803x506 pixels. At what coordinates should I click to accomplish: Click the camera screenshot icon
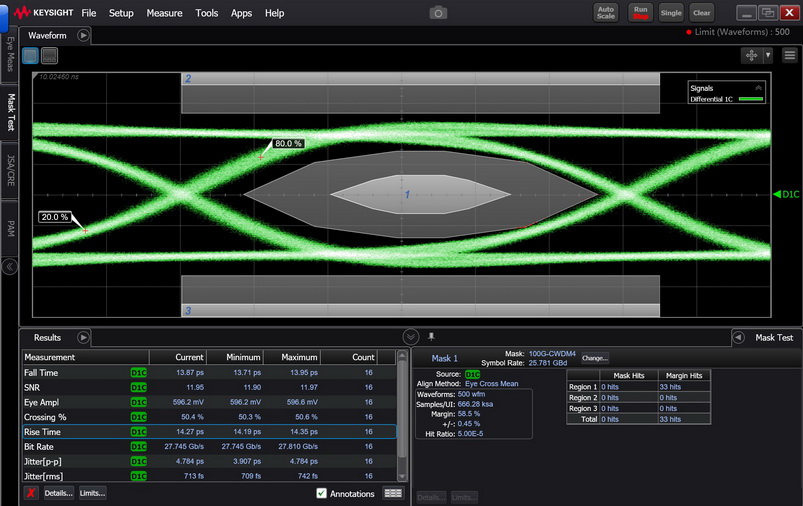coord(438,13)
